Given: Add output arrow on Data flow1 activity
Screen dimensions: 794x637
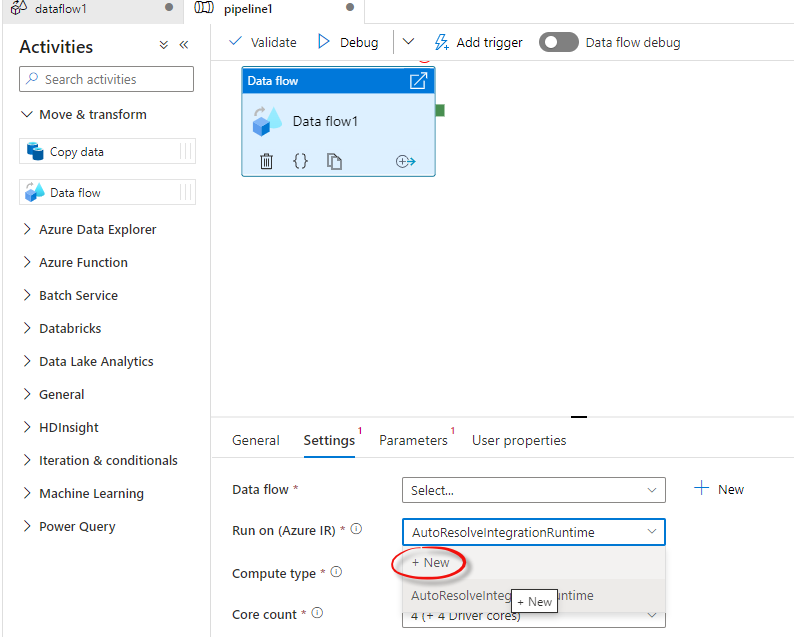Looking at the screenshot, I should pyautogui.click(x=405, y=162).
